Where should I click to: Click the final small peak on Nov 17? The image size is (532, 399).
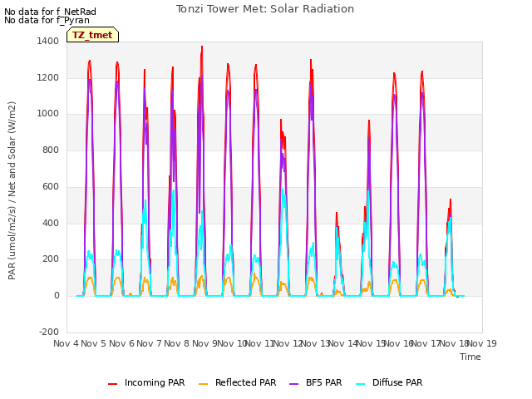pos(451,199)
